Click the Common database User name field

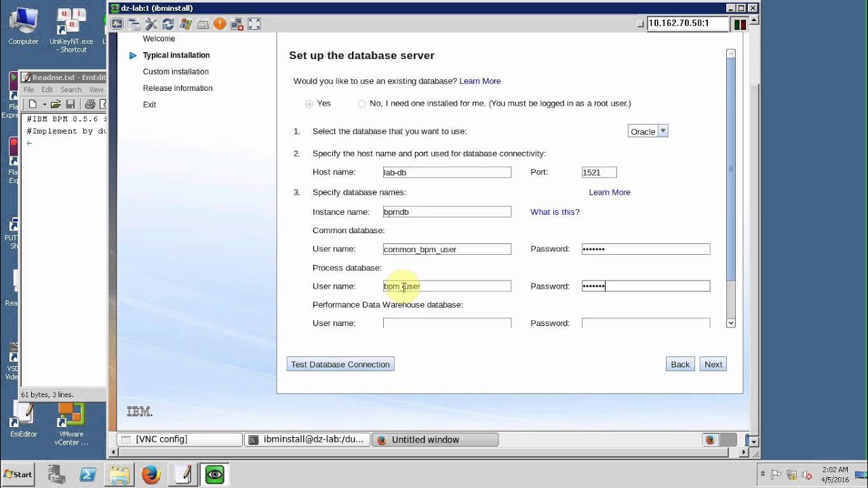tap(447, 249)
